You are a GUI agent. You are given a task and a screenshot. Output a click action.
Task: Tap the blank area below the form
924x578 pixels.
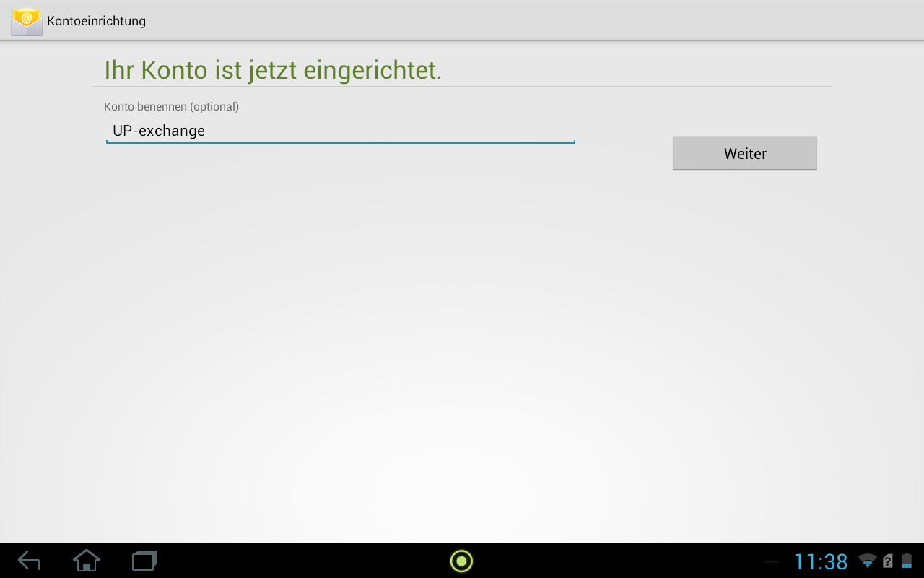click(462, 347)
